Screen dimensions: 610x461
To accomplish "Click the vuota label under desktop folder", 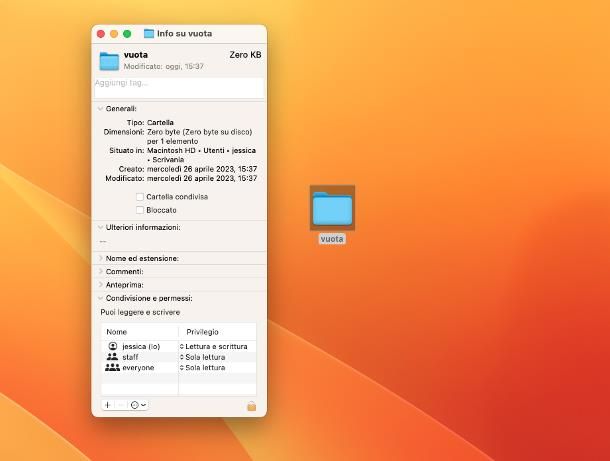I will pos(332,239).
